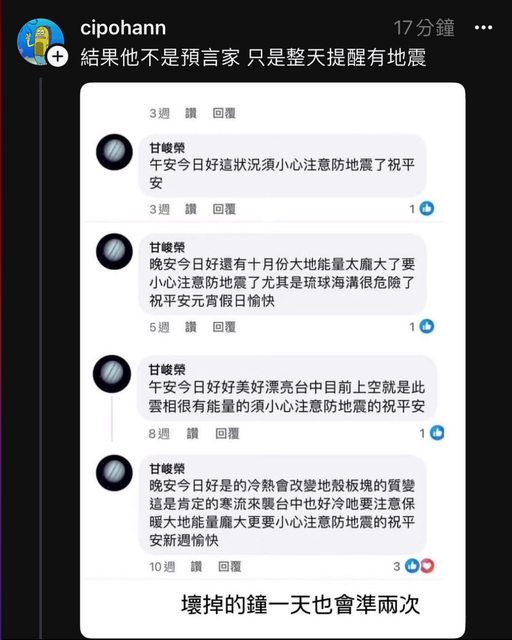
Task: Open 甘峻榮 name on 台中雲相 comment
Action: click(x=167, y=369)
